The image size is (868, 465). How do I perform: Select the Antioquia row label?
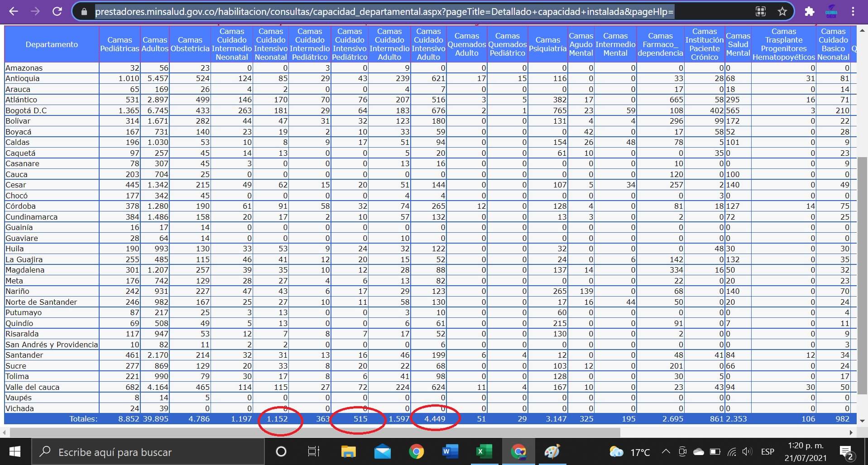tap(23, 78)
